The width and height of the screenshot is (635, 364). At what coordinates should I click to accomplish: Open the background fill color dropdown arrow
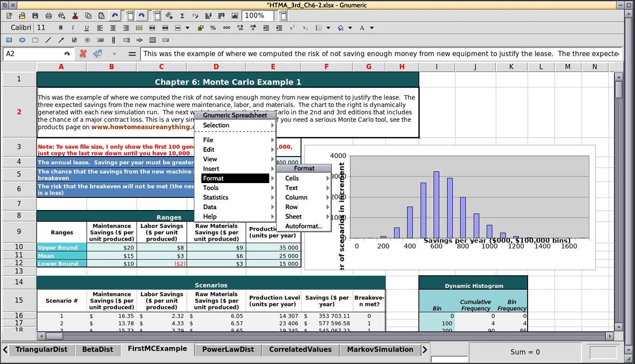click(350, 28)
